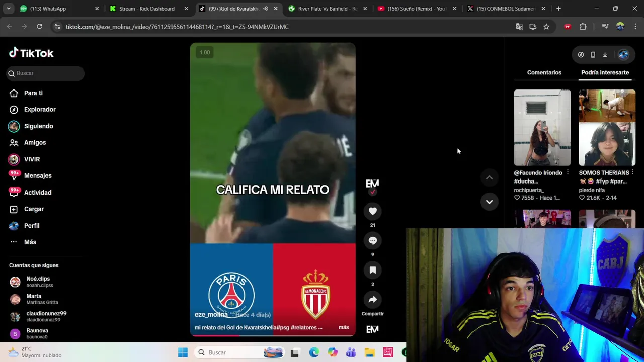Like the video with heart icon

point(373,211)
